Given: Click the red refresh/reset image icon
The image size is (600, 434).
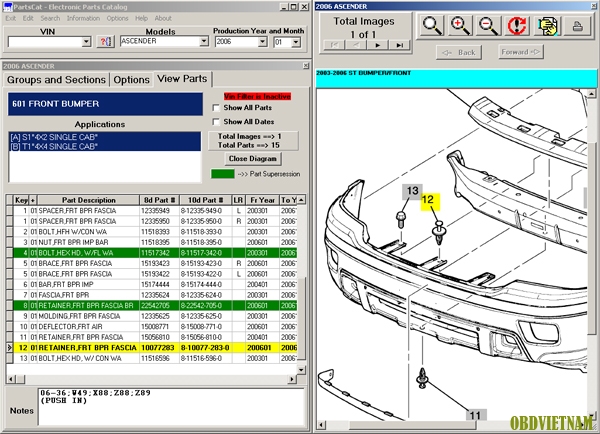Looking at the screenshot, I should coord(517,26).
